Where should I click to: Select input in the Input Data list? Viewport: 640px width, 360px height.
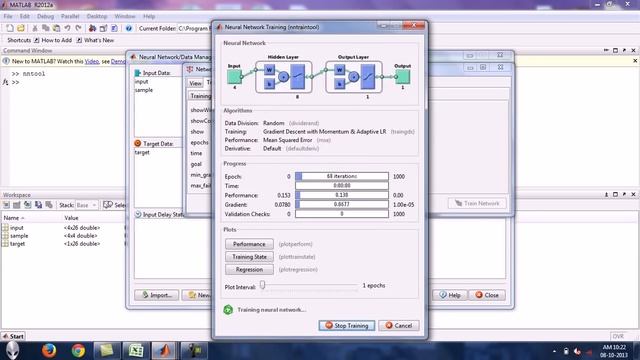(x=142, y=82)
